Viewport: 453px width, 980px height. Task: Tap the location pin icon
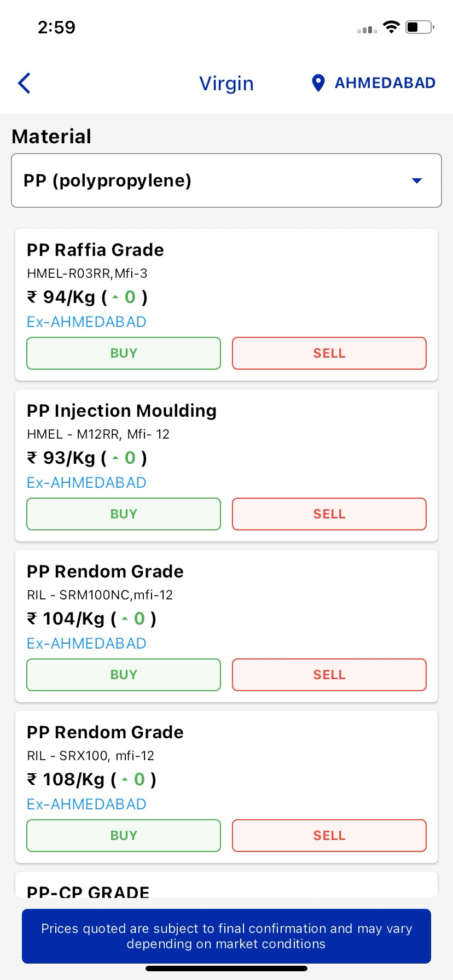(318, 83)
